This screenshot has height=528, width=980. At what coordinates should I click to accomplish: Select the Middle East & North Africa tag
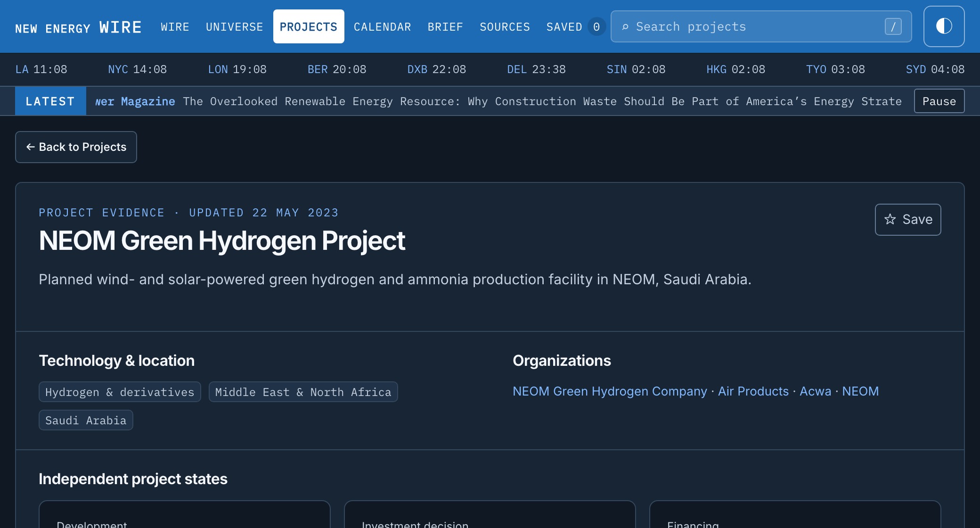pos(303,392)
